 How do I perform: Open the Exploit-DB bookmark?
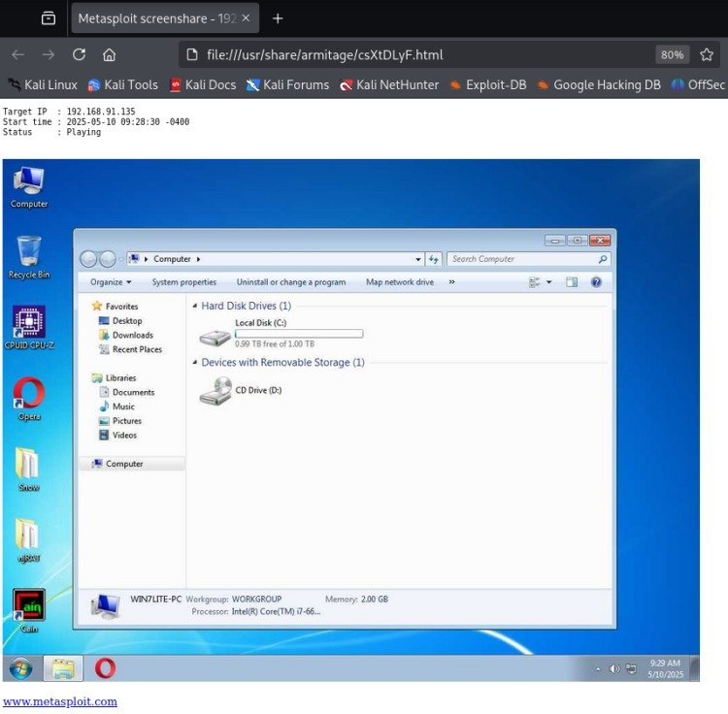click(x=488, y=85)
